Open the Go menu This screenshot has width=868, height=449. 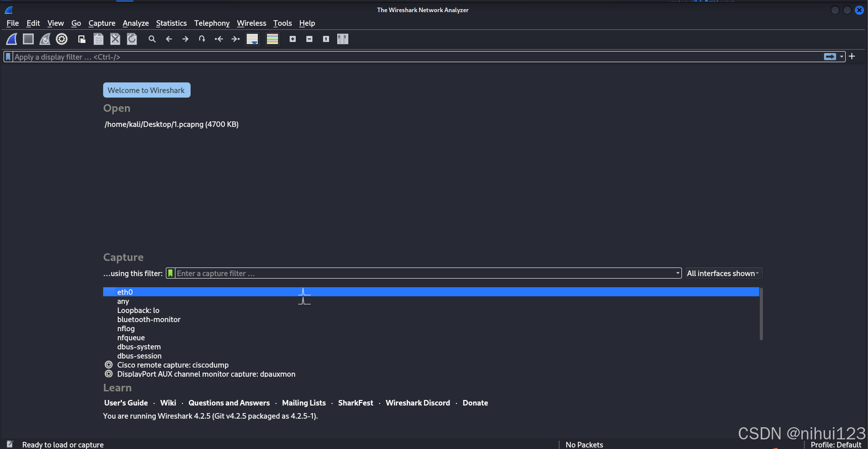(76, 23)
